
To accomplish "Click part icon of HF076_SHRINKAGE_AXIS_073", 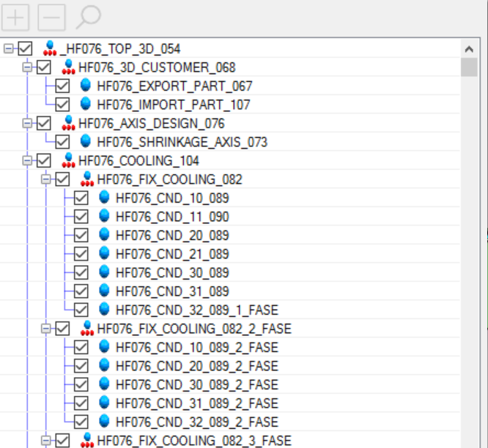I will (x=85, y=141).
